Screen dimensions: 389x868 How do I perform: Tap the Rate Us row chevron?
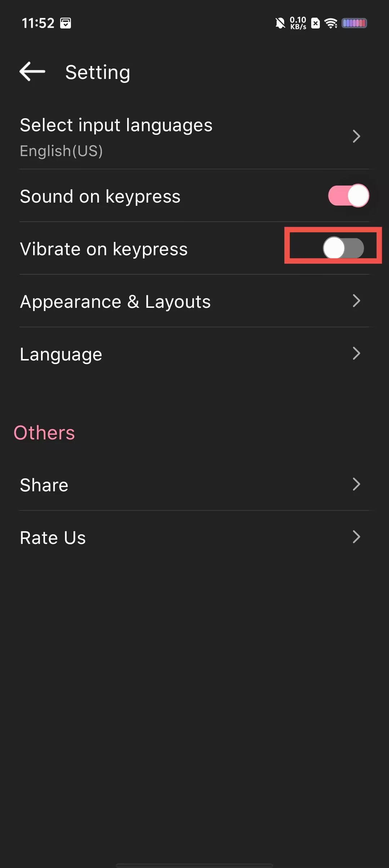[356, 537]
